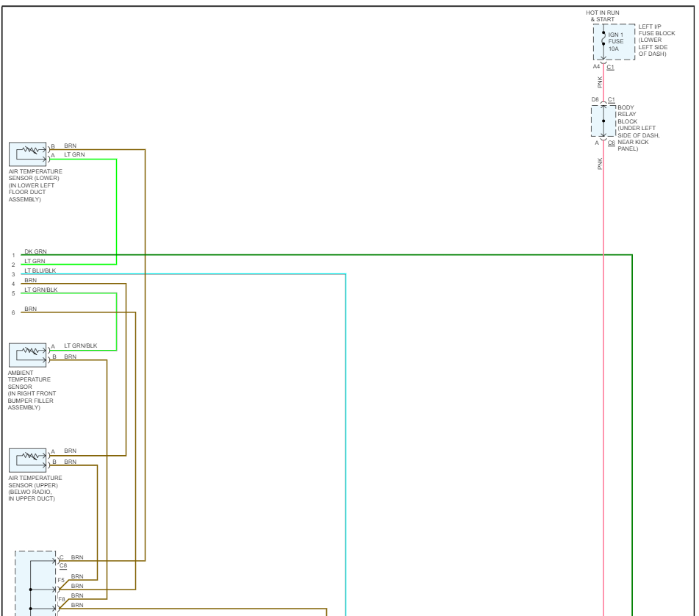
Task: Select the ambient temperature sensor symbol
Action: 27,355
